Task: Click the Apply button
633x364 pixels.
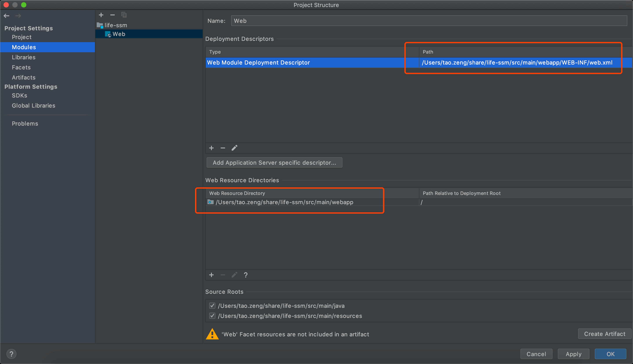Action: click(x=573, y=354)
